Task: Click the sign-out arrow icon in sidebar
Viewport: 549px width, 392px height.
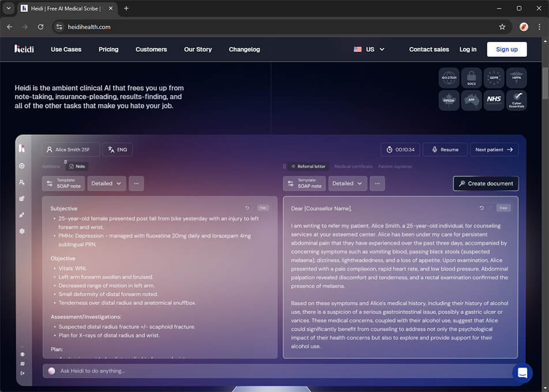Action: (22, 373)
